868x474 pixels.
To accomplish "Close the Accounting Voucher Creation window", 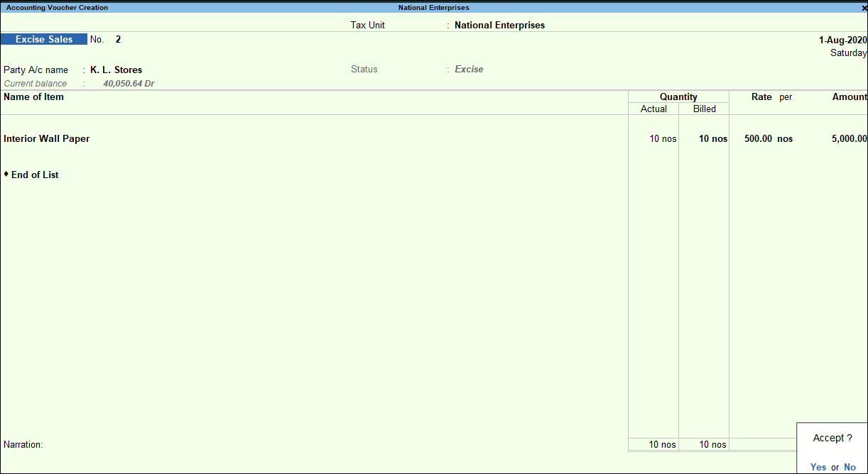I will (864, 8).
